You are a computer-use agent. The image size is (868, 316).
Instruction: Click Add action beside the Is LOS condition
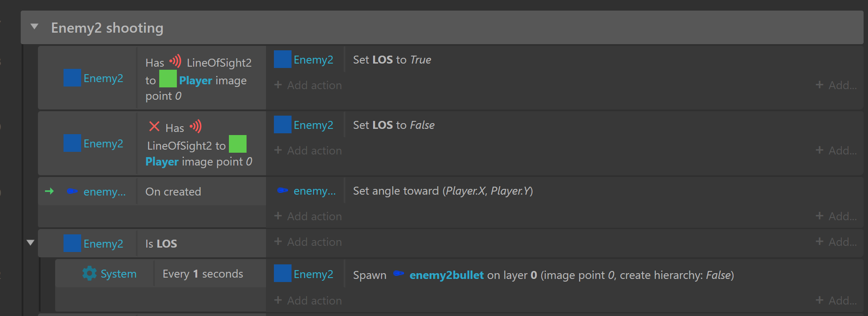(x=307, y=241)
